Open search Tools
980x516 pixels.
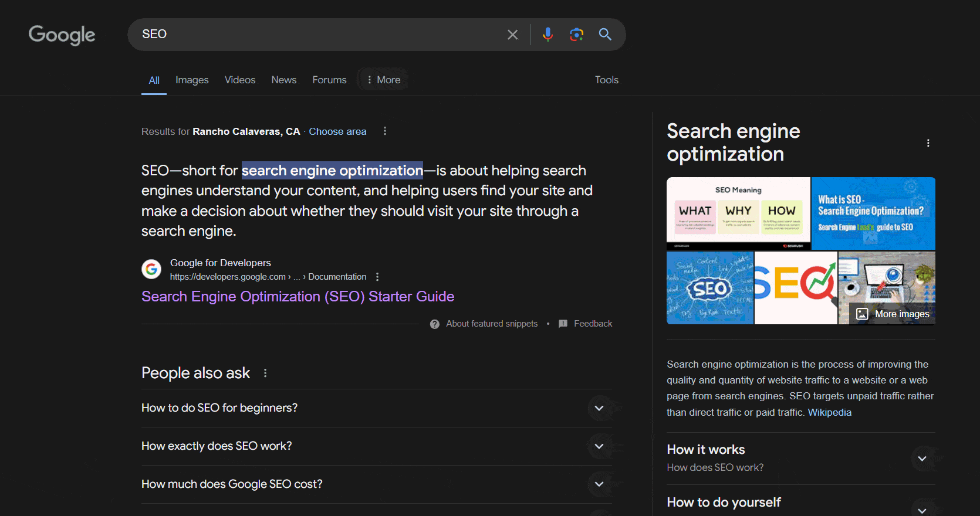(607, 80)
